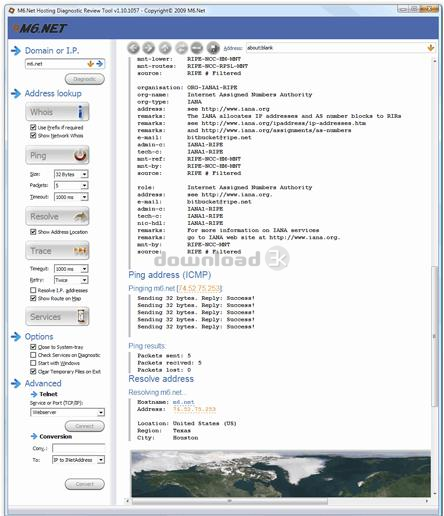The height and width of the screenshot is (516, 444).
Task: Click the Diagnostic button
Action: [x=85, y=79]
